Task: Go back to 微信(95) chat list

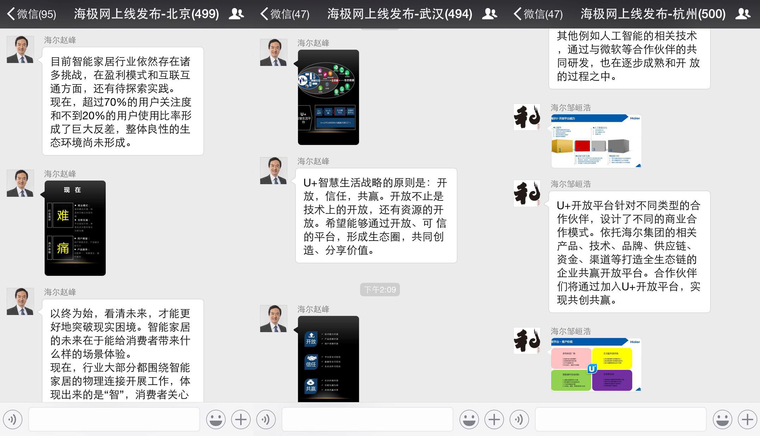Action: click(30, 14)
